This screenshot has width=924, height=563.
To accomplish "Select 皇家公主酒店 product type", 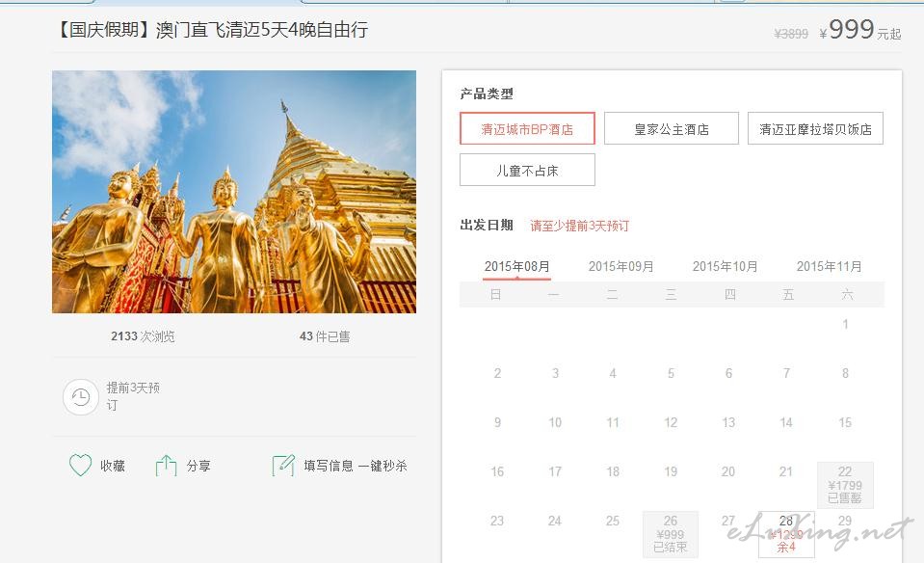I will tap(672, 128).
